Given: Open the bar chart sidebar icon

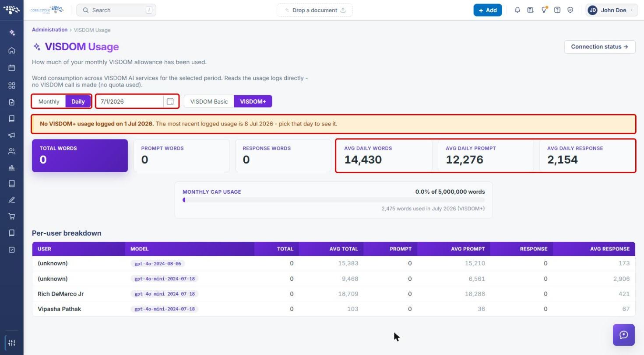Looking at the screenshot, I should [x=12, y=167].
